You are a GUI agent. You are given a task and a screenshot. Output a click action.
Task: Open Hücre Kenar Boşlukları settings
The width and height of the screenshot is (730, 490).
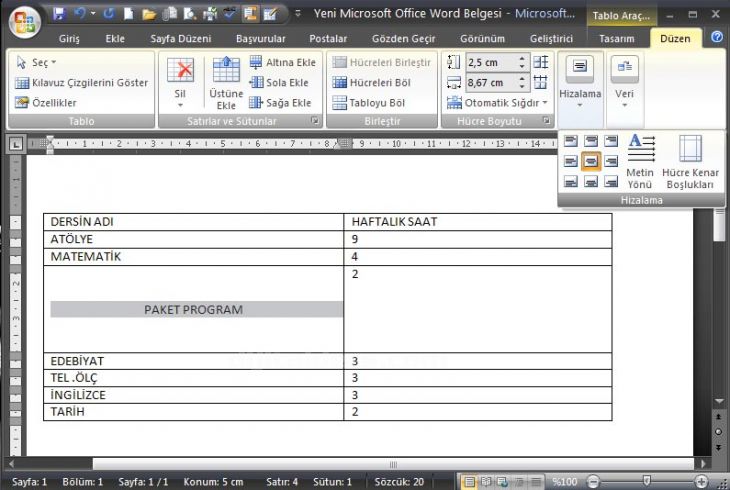pyautogui.click(x=690, y=161)
